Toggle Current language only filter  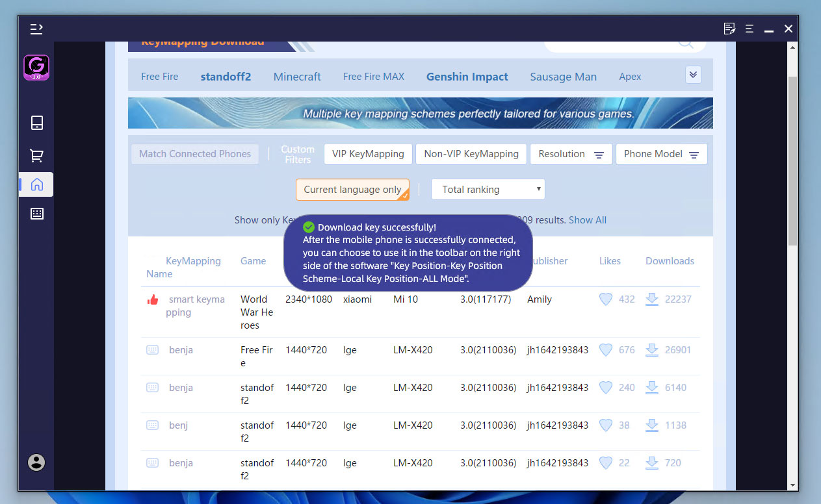tap(352, 190)
